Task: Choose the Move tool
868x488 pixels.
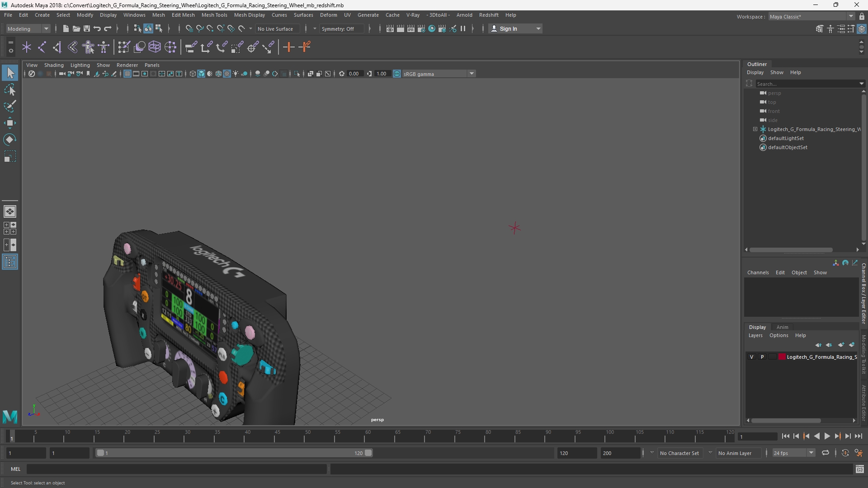Action: click(10, 123)
